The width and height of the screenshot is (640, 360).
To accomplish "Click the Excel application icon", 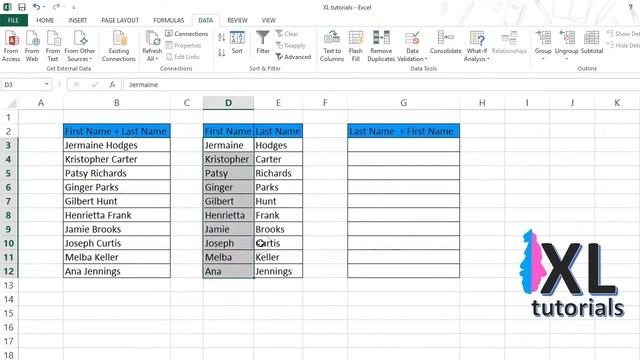I will tap(7, 7).
